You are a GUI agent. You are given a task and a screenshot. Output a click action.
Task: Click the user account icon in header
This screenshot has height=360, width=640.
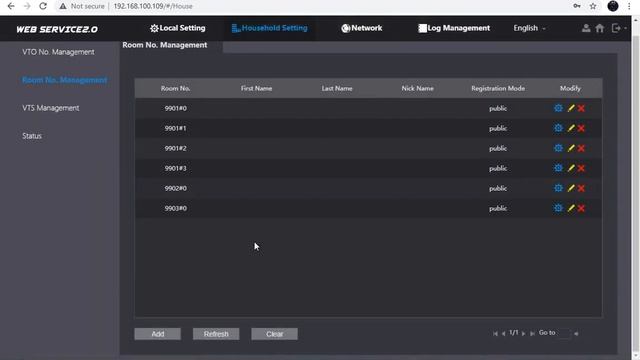click(x=586, y=28)
